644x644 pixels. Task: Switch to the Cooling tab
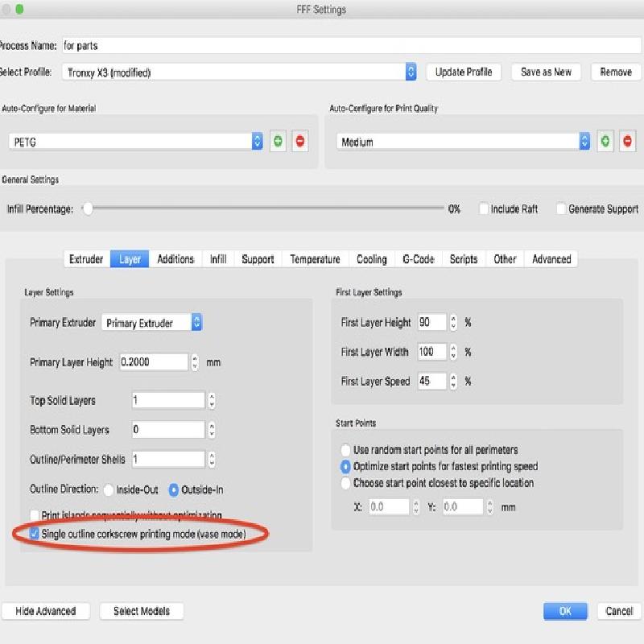[x=372, y=259]
